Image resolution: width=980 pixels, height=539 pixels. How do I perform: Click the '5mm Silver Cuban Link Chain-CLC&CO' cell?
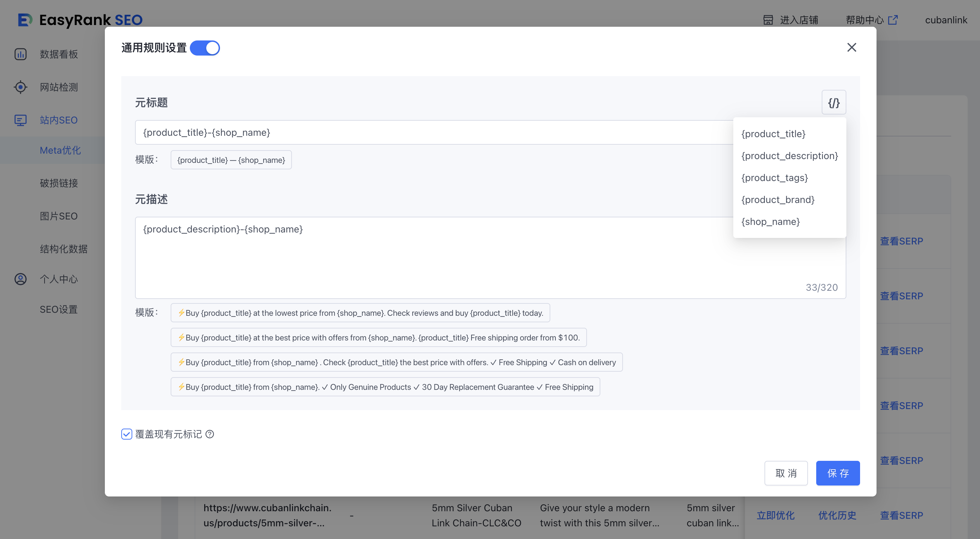point(476,515)
